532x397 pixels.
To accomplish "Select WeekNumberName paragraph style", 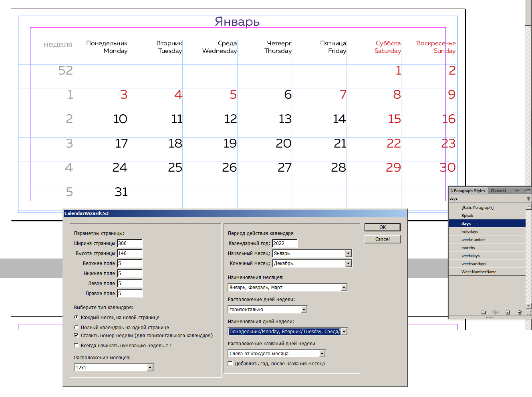I will 487,271.
